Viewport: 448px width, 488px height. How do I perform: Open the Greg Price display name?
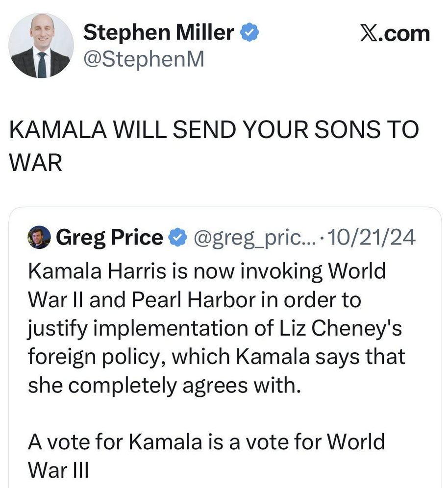click(x=110, y=238)
